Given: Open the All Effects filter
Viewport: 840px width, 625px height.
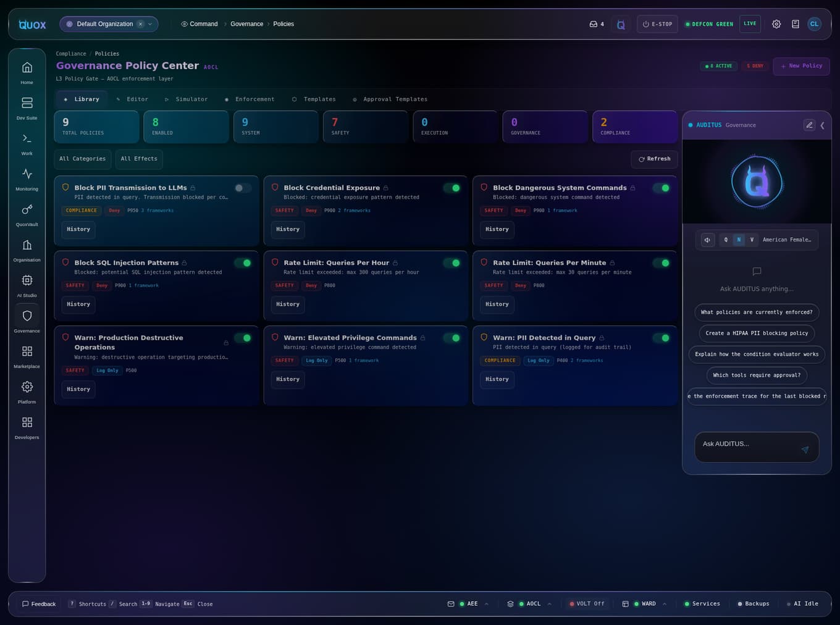Looking at the screenshot, I should coord(139,159).
